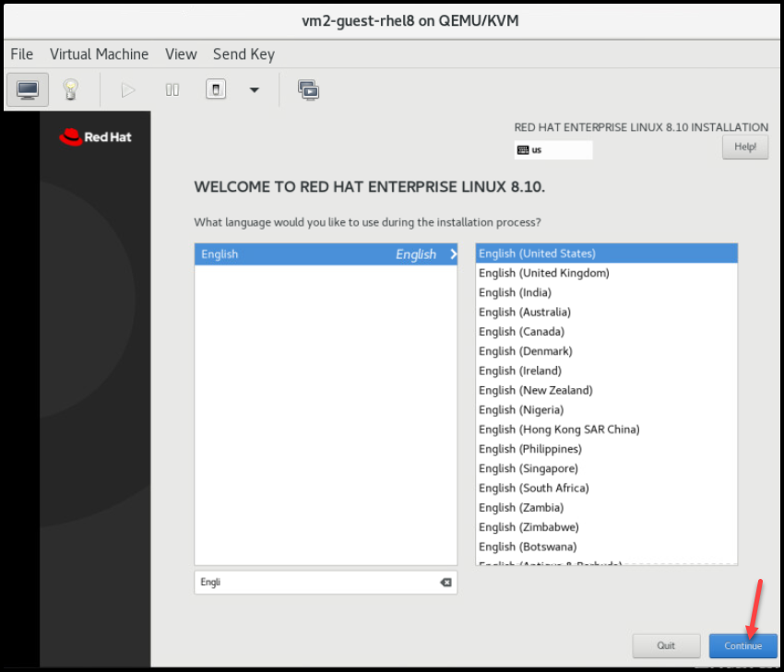Open the View menu

[x=181, y=54]
